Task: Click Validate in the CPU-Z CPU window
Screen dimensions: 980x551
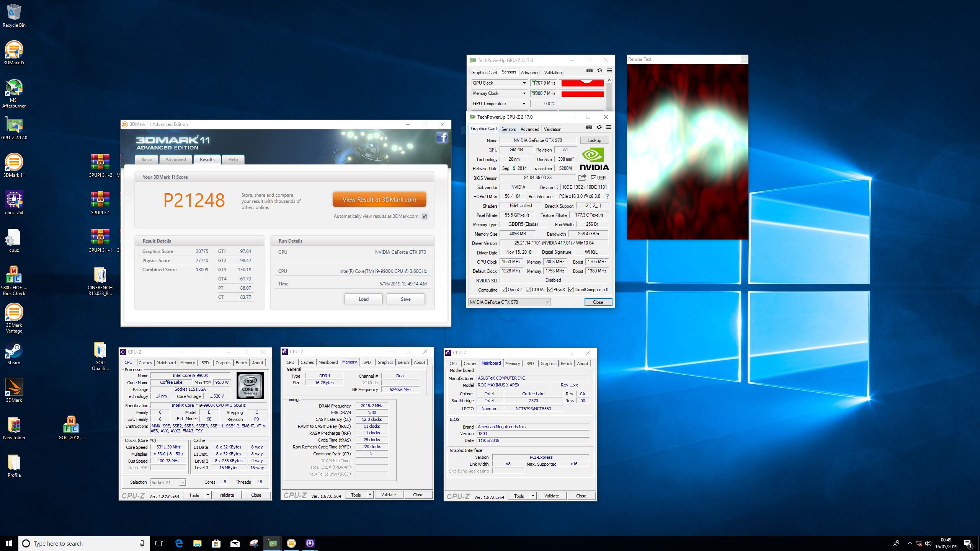Action: pyautogui.click(x=227, y=495)
